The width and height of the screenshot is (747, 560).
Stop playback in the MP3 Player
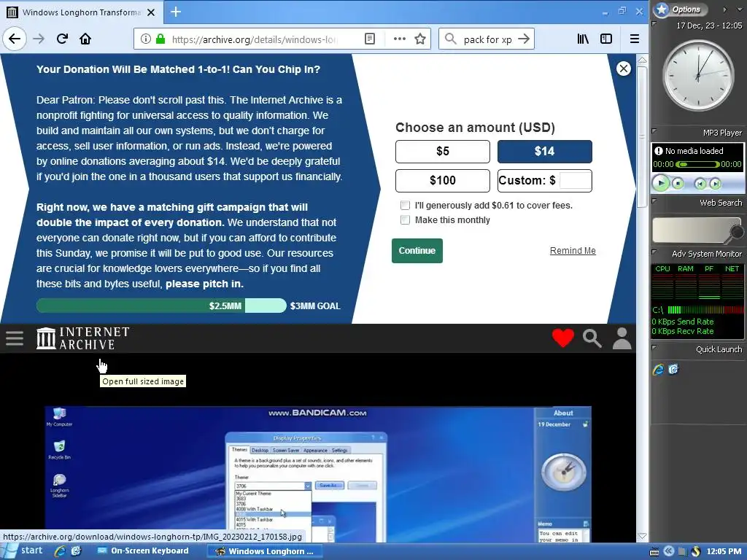pyautogui.click(x=678, y=183)
